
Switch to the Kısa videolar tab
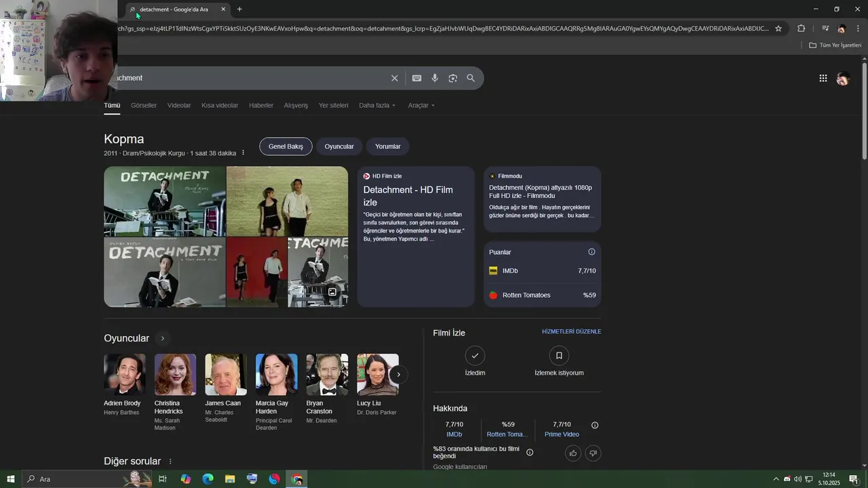220,106
